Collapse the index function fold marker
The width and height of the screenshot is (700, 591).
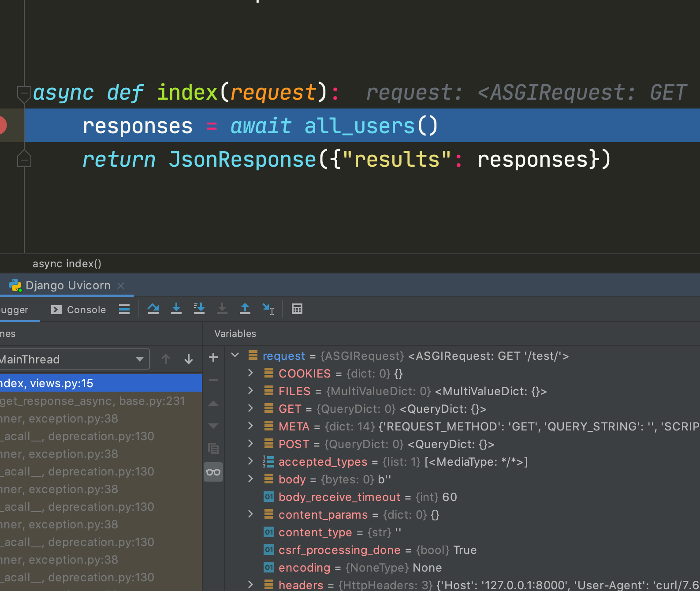(x=24, y=93)
